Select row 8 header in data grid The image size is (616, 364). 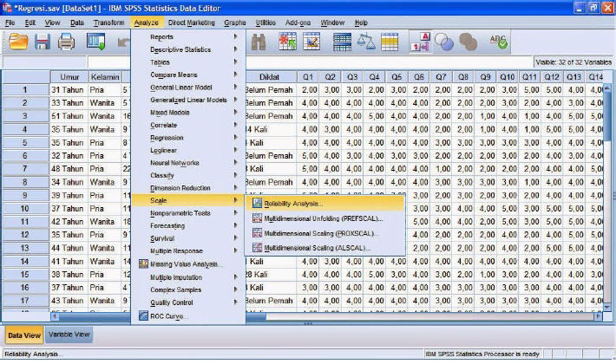coord(24,182)
